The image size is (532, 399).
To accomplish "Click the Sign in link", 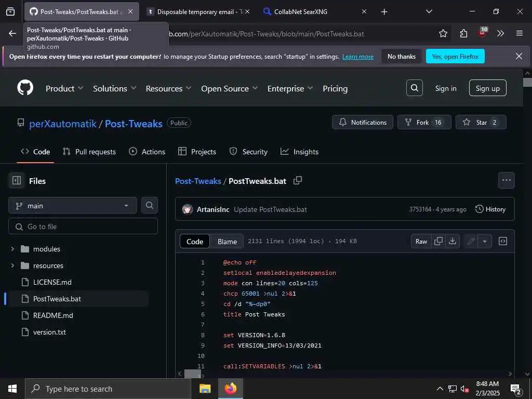I will tap(445, 88).
